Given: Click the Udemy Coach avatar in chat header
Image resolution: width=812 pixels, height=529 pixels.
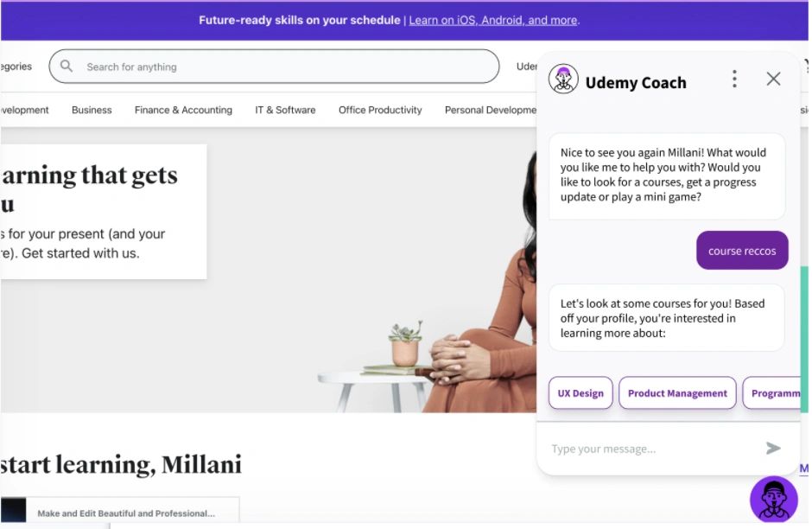Looking at the screenshot, I should point(563,79).
